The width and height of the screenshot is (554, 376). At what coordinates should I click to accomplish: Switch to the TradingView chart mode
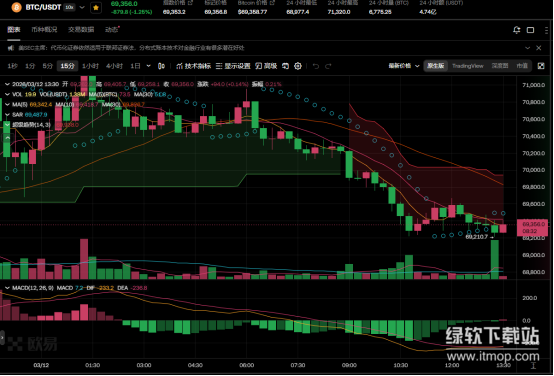[x=467, y=66]
